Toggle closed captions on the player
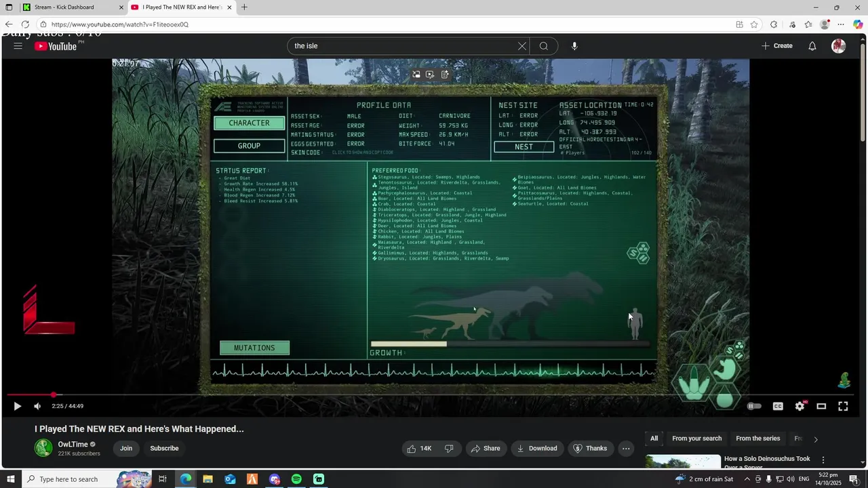The image size is (868, 488). (778, 406)
